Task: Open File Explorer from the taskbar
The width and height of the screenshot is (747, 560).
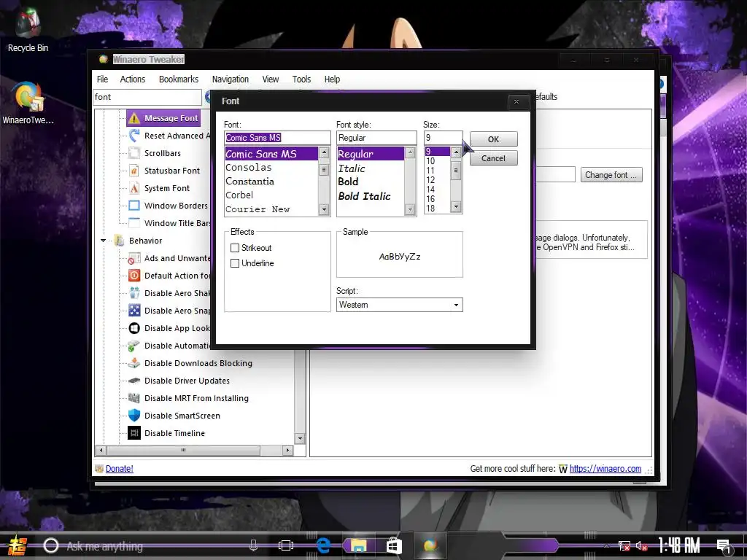Action: click(x=358, y=545)
